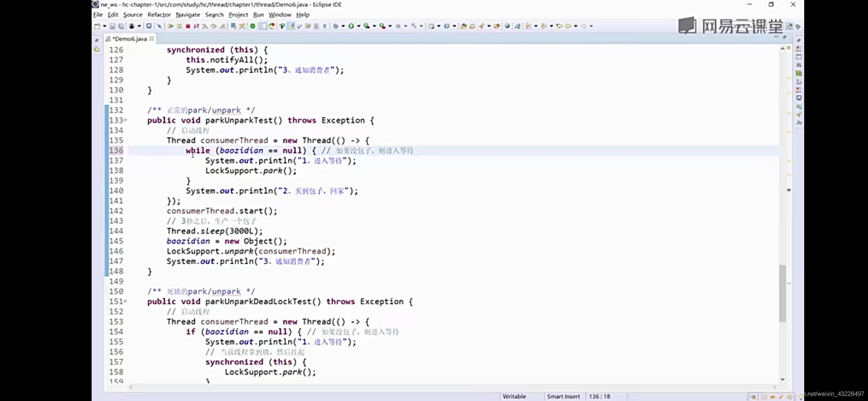Open the New file dropdown arrow
Viewport: 868px width, 401px height.
[105, 26]
